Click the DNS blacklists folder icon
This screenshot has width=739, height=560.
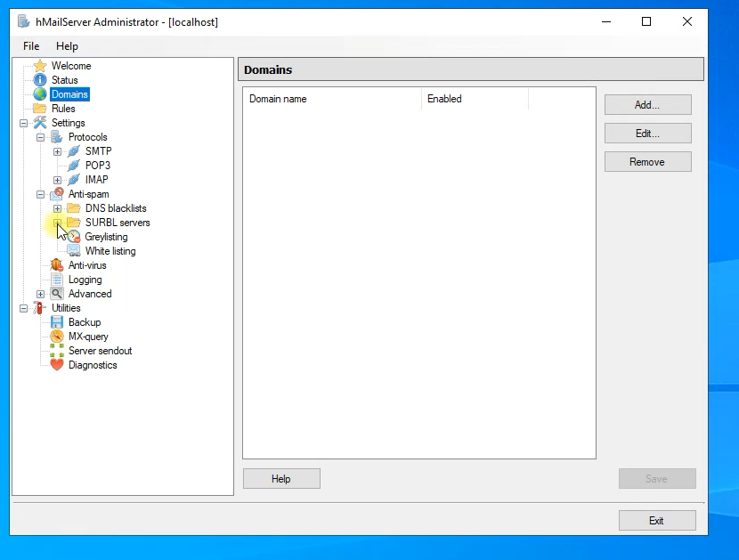[74, 207]
